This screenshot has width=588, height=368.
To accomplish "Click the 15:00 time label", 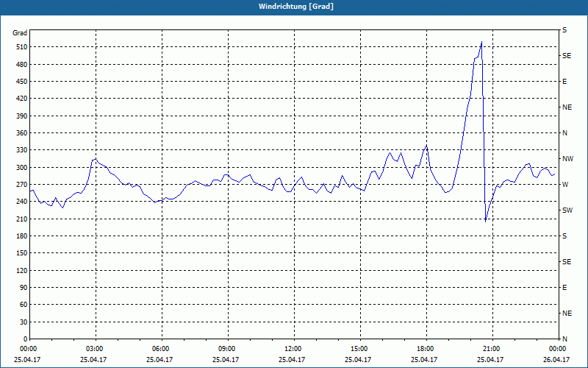I will pos(359,349).
